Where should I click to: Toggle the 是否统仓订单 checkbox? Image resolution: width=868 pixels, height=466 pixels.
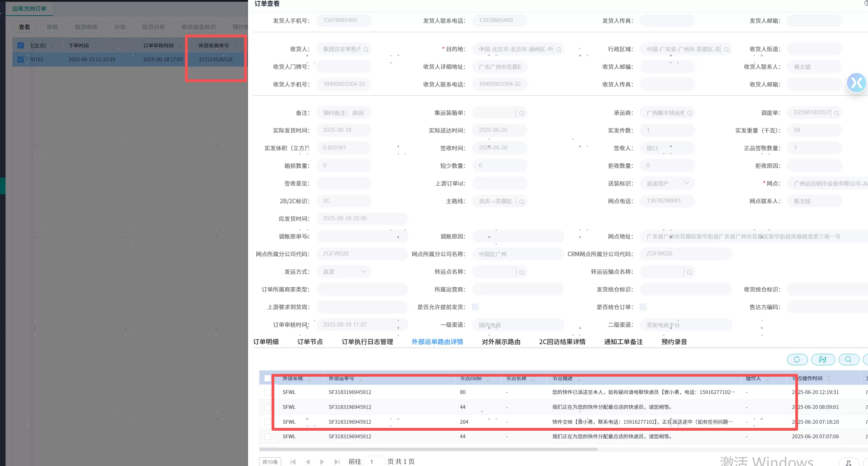point(643,307)
